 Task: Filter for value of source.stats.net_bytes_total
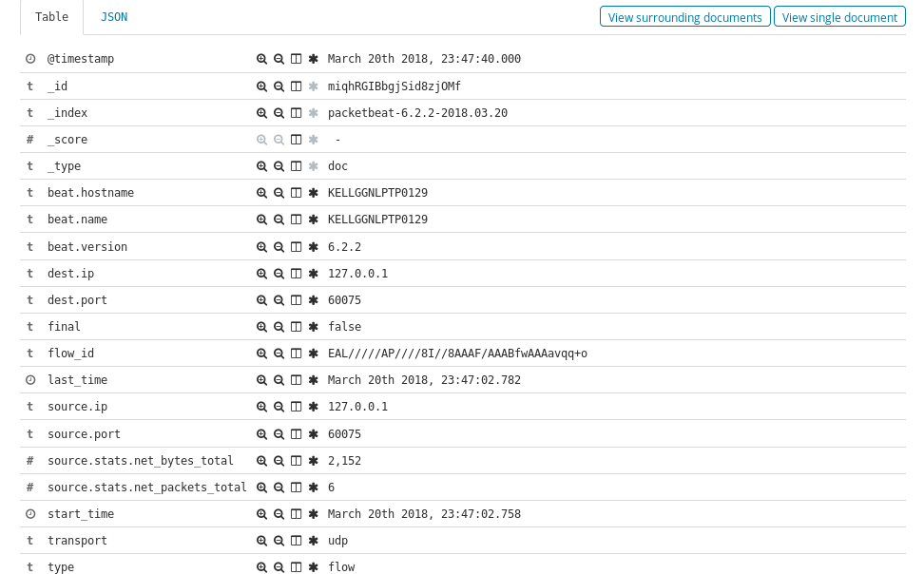click(x=261, y=461)
